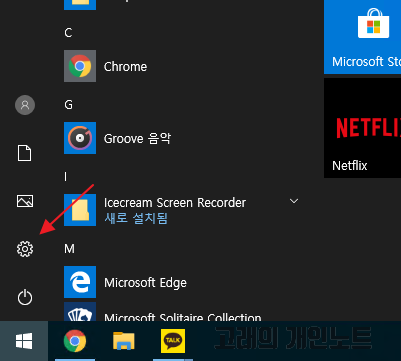Open Microsoft Edge from app list
401x361 pixels.
coord(80,282)
